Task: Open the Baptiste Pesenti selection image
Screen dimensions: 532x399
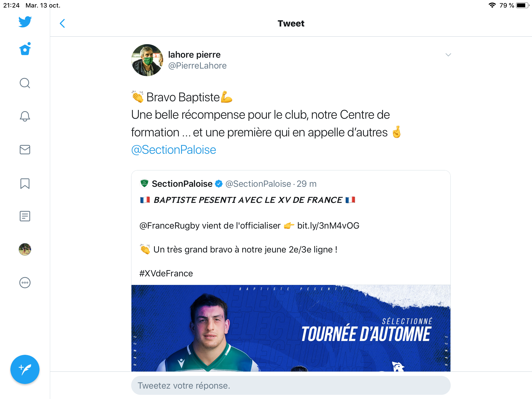Action: [290, 328]
